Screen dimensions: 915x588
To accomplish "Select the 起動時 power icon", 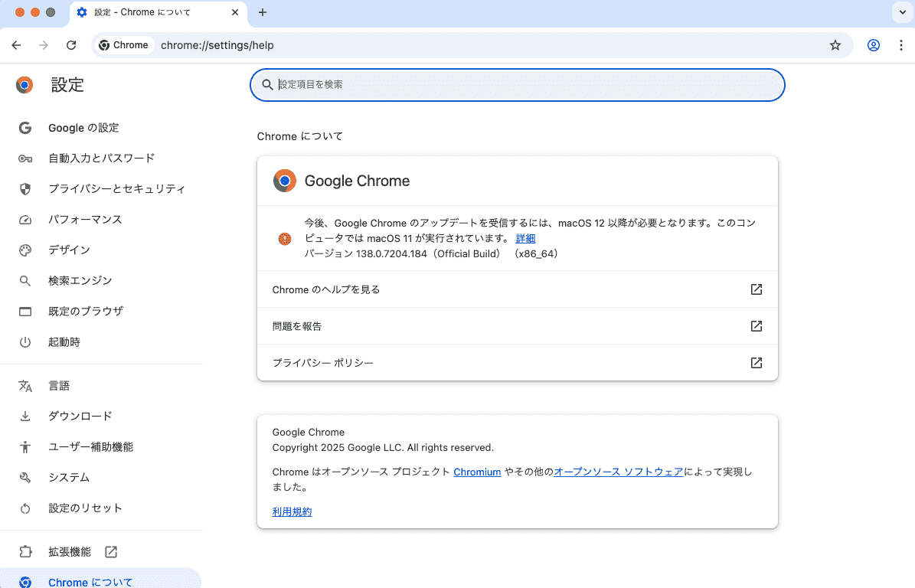I will [25, 341].
